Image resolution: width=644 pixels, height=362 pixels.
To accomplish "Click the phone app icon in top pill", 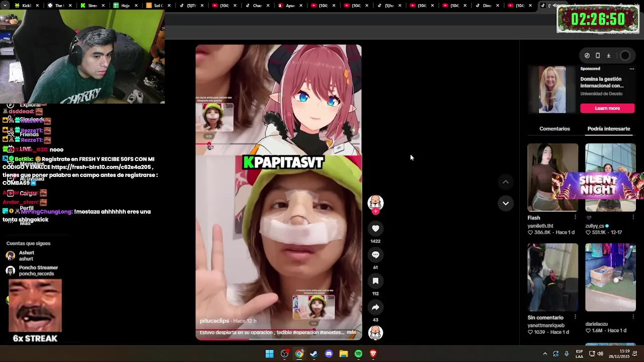I will tap(598, 56).
